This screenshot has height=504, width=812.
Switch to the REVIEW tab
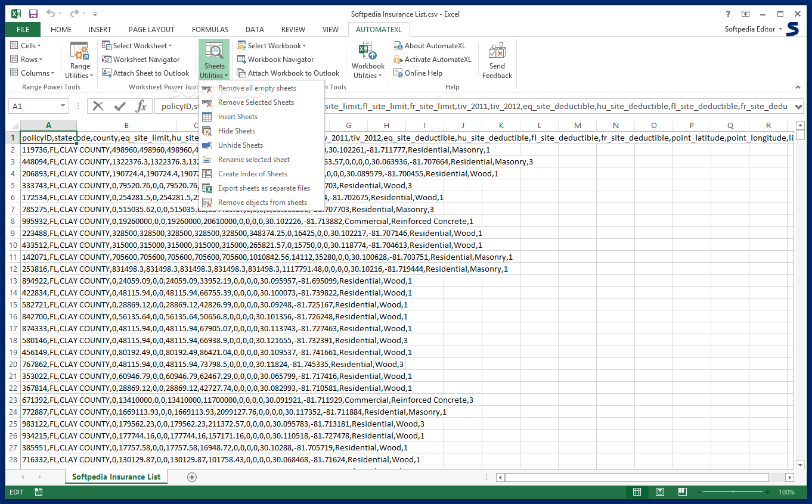(x=293, y=30)
